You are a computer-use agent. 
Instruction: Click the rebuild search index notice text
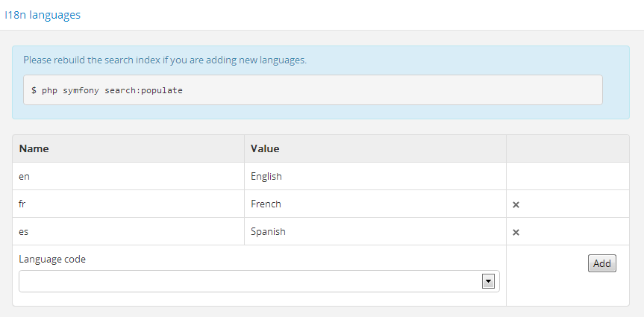pyautogui.click(x=165, y=60)
